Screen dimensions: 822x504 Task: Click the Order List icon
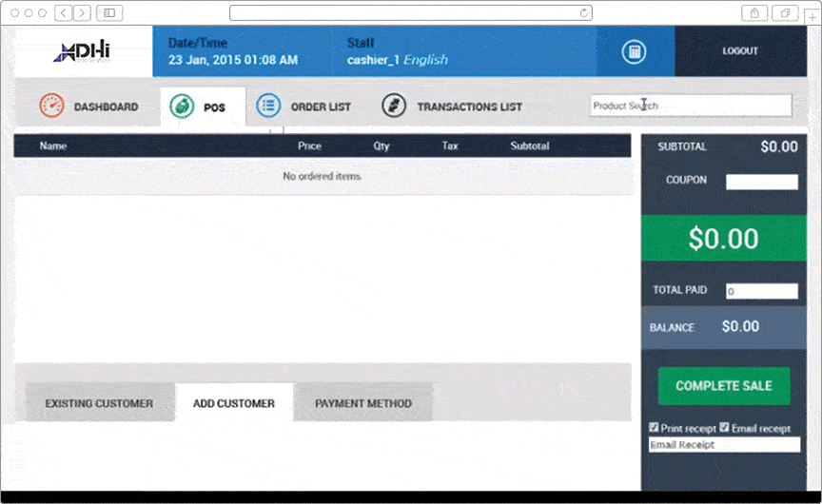click(x=268, y=107)
